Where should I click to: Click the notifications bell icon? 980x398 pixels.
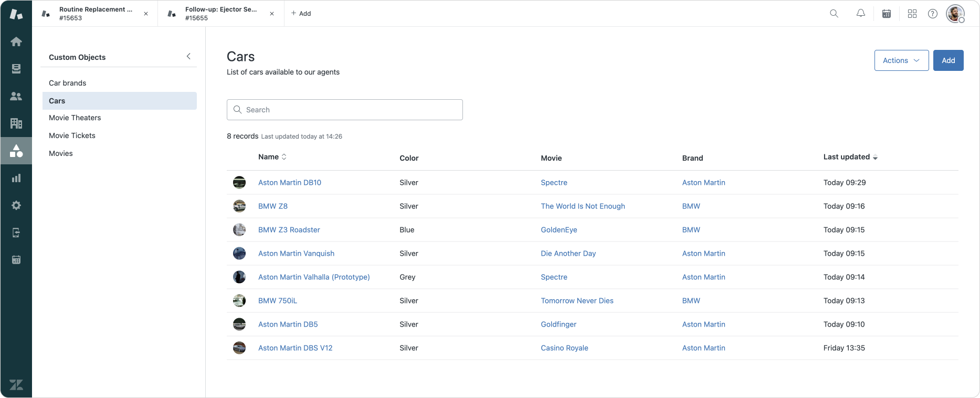coord(860,14)
